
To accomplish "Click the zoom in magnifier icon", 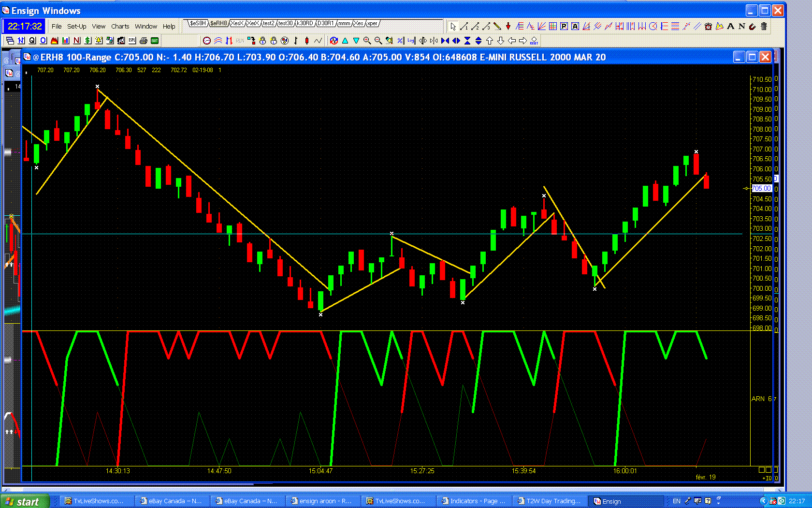I will (x=367, y=41).
